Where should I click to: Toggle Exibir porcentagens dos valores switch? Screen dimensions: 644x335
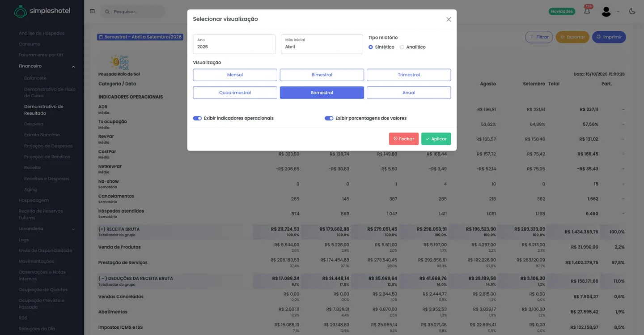click(329, 118)
